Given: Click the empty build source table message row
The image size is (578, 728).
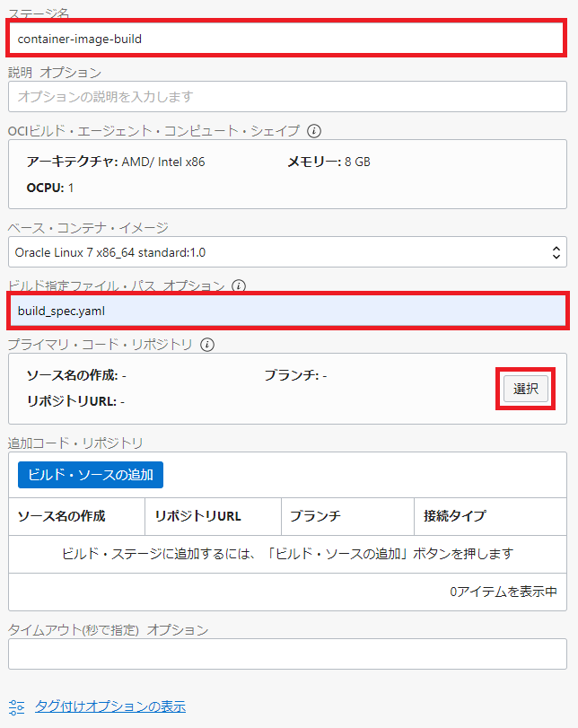Looking at the screenshot, I should coord(287,554).
